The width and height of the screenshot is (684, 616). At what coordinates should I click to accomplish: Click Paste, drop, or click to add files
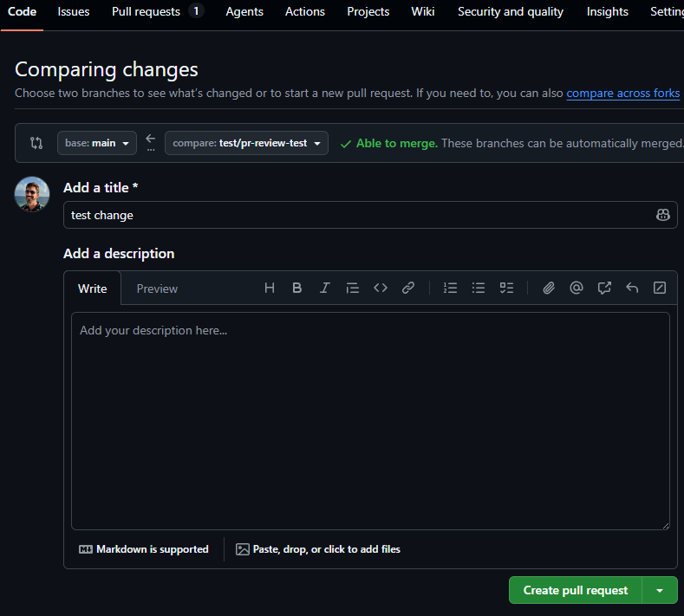(318, 549)
